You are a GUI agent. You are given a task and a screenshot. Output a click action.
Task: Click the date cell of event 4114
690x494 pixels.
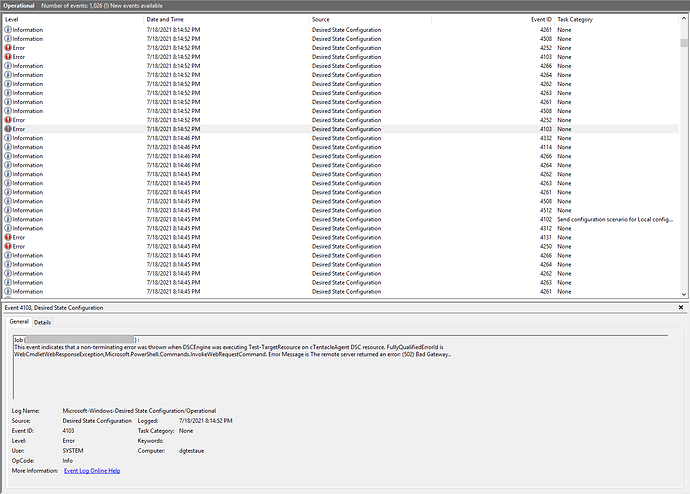coord(173,147)
